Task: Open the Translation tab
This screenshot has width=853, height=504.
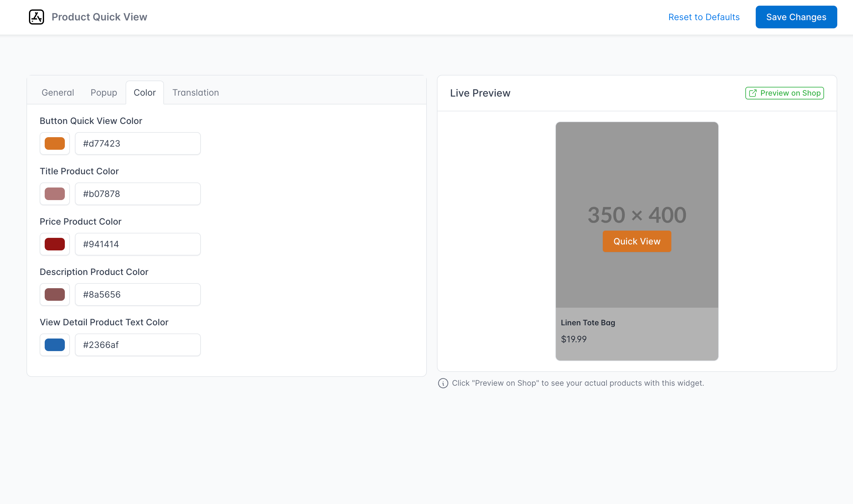Action: [x=196, y=92]
